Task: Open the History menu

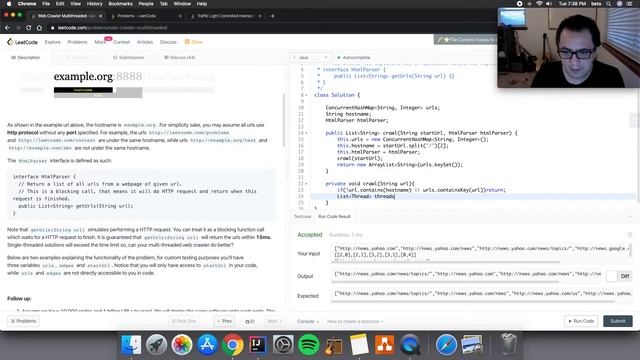Action: pyautogui.click(x=94, y=4)
